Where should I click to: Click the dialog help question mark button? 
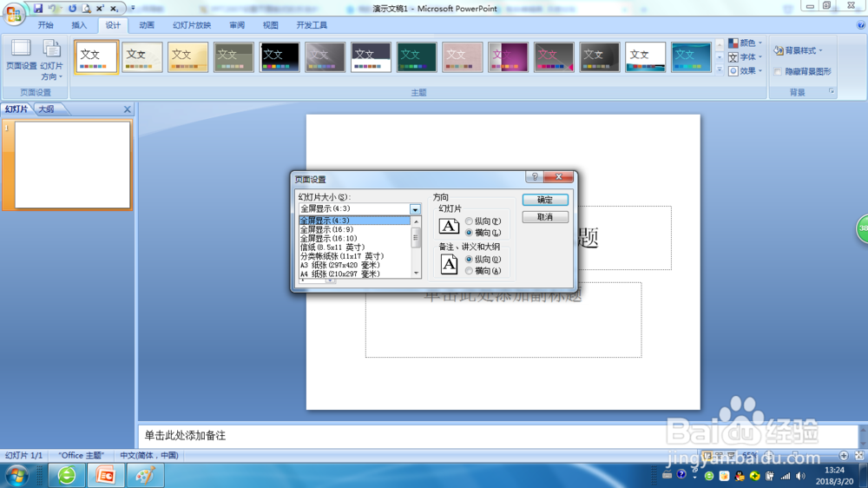[535, 176]
